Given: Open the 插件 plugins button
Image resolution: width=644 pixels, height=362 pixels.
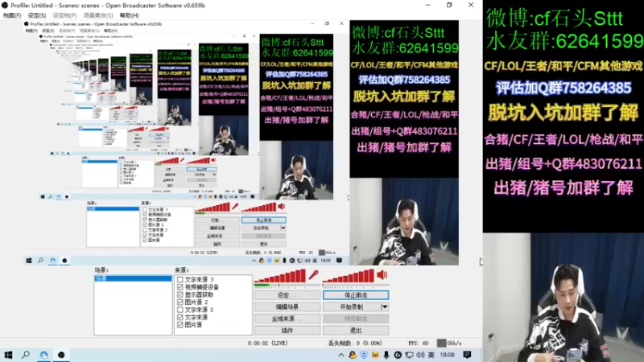Looking at the screenshot, I should tap(287, 331).
